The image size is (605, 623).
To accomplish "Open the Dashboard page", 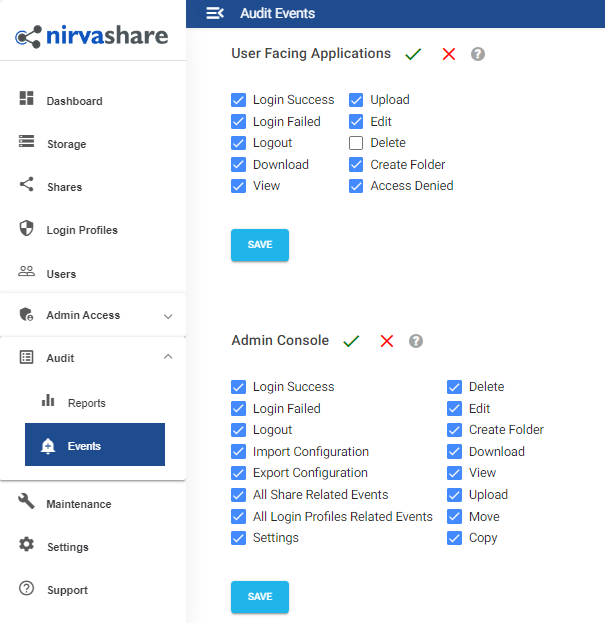I will pyautogui.click(x=74, y=101).
